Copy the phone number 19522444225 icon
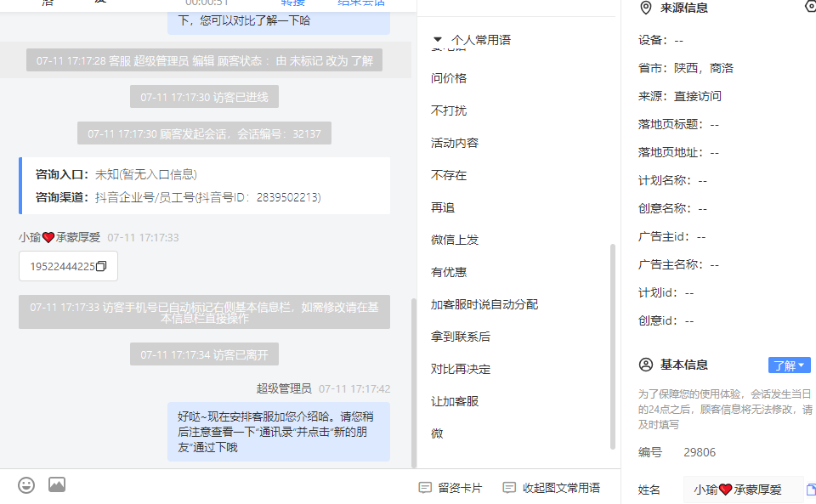Image resolution: width=816 pixels, height=504 pixels. 101,266
